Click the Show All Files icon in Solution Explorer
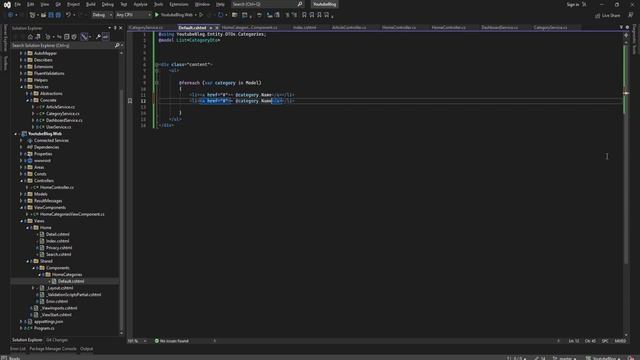 coord(74,37)
